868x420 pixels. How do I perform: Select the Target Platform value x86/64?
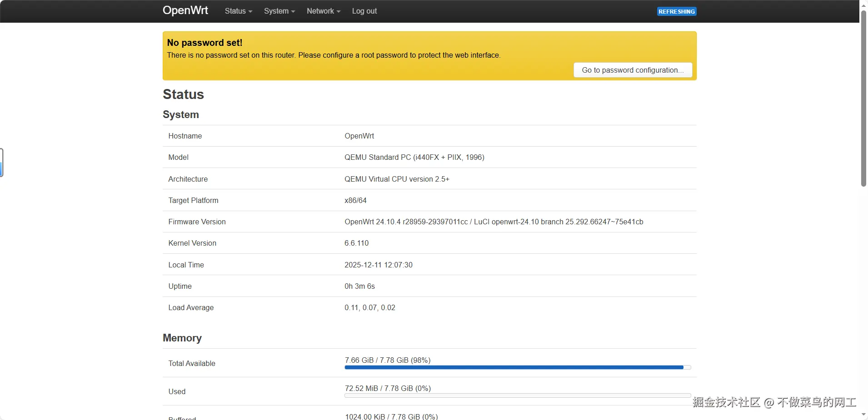click(355, 200)
